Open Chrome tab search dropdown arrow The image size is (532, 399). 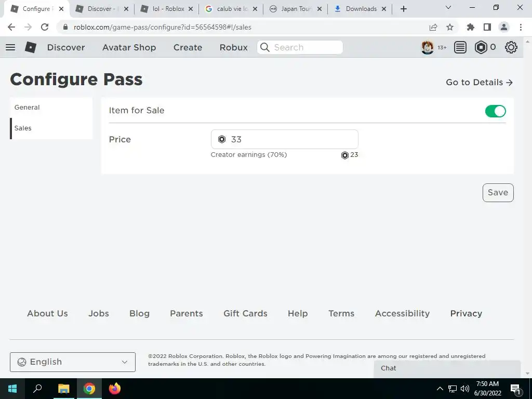(x=448, y=7)
